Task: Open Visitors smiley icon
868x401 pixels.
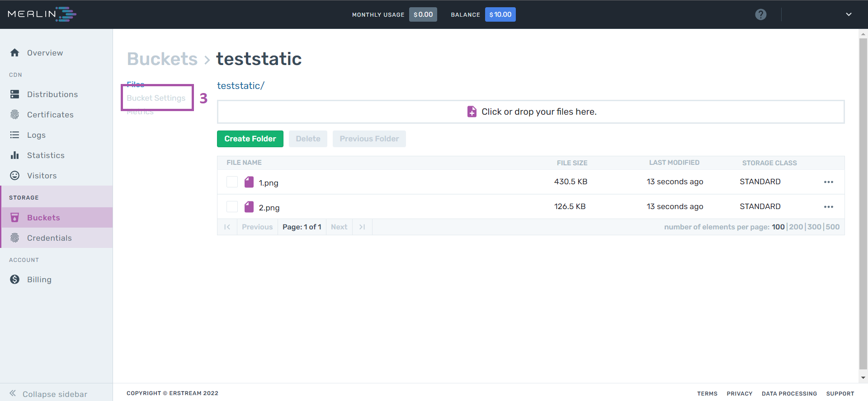Action: click(x=15, y=176)
